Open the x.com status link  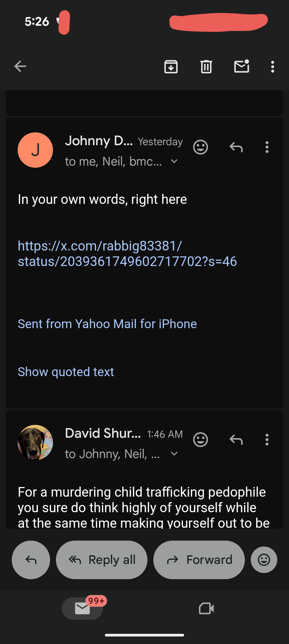(127, 253)
